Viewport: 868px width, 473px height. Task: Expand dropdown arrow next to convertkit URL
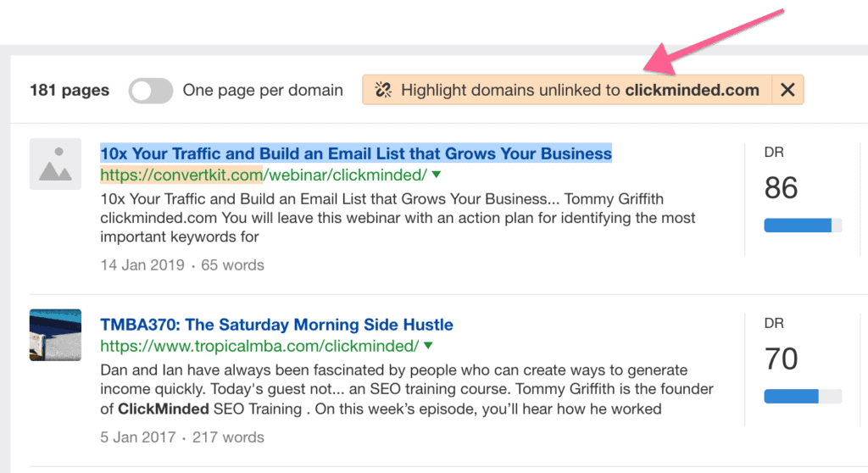[437, 175]
